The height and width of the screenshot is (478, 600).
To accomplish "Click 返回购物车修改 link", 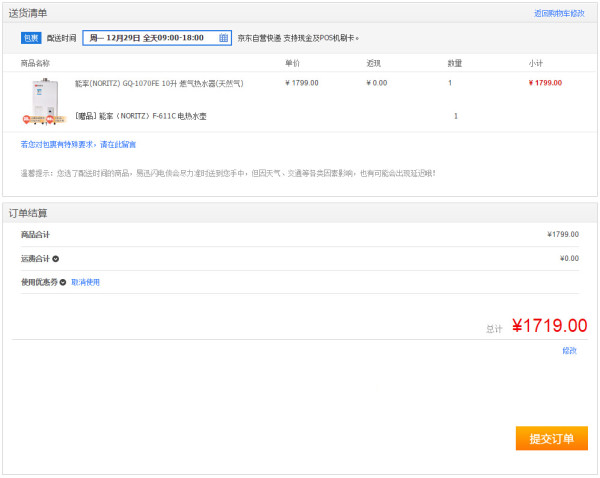I will (559, 13).
